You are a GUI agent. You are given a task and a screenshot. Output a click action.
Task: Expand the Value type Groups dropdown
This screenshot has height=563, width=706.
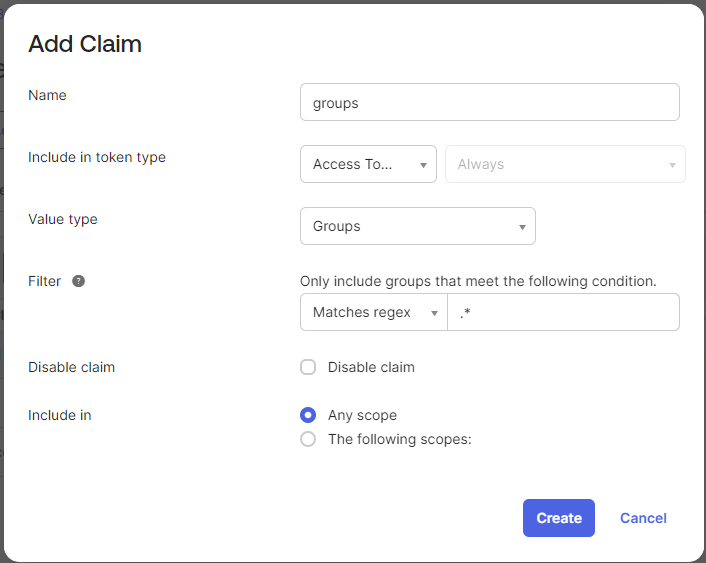click(418, 226)
